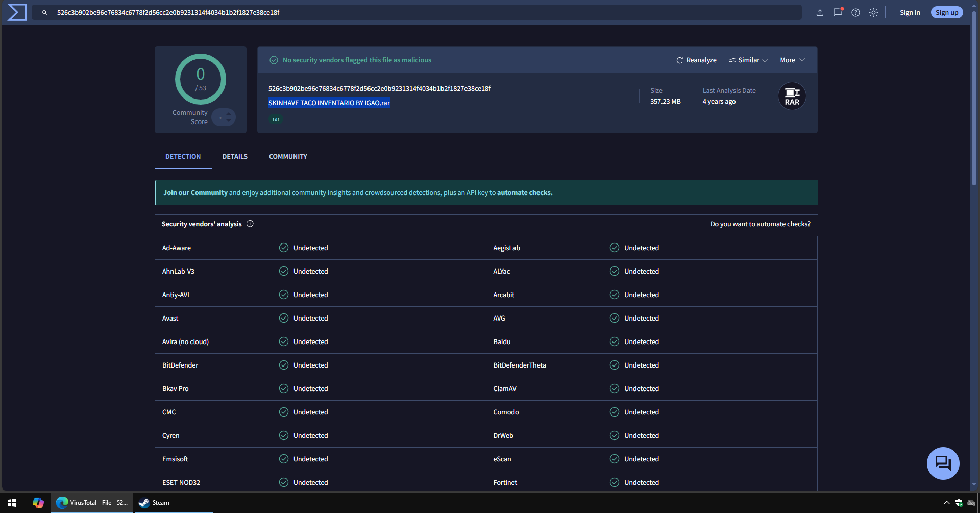The image size is (980, 513).
Task: Click the RAR file type icon
Action: [792, 96]
